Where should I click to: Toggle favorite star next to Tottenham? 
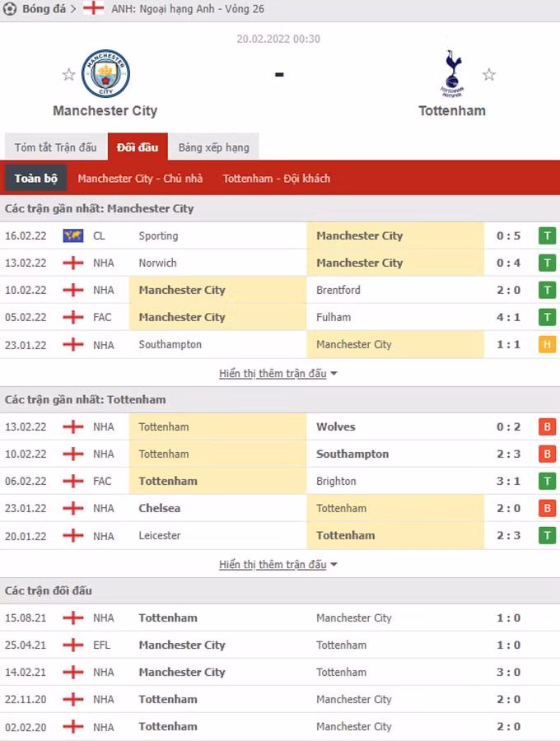[489, 75]
